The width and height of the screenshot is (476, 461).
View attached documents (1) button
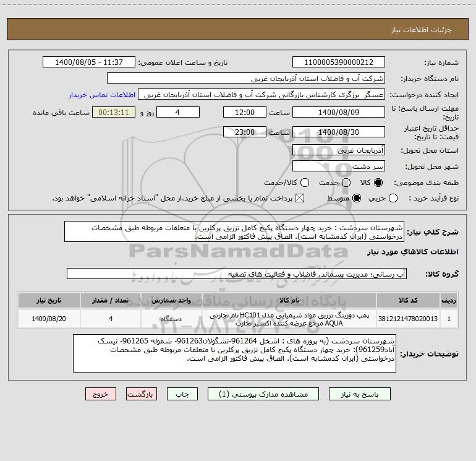point(263,394)
